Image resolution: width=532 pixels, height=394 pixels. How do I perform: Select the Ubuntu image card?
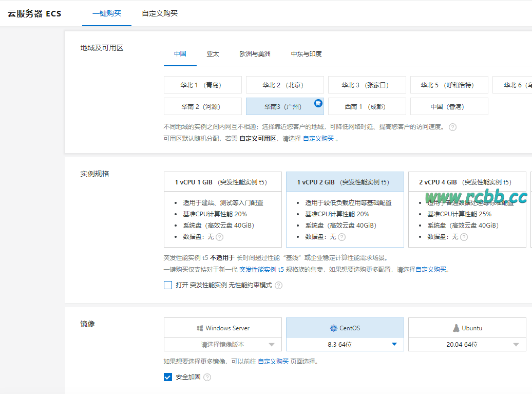467,328
